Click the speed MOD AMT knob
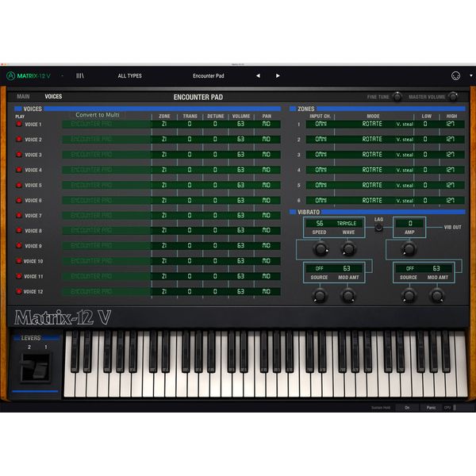The image size is (476, 476). pyautogui.click(x=348, y=295)
